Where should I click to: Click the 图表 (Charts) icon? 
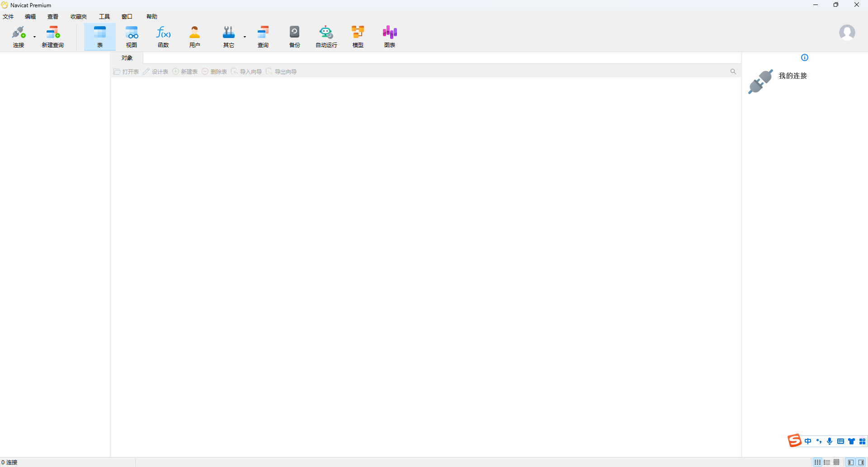point(390,36)
